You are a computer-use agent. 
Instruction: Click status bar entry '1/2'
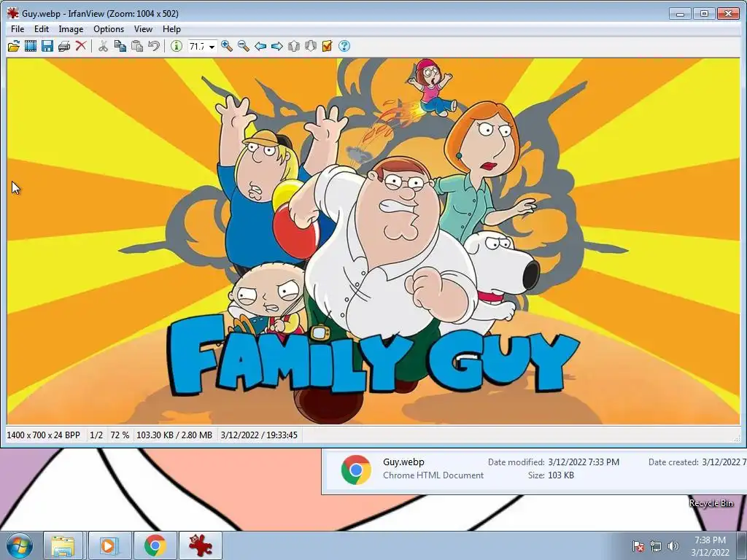pyautogui.click(x=96, y=435)
